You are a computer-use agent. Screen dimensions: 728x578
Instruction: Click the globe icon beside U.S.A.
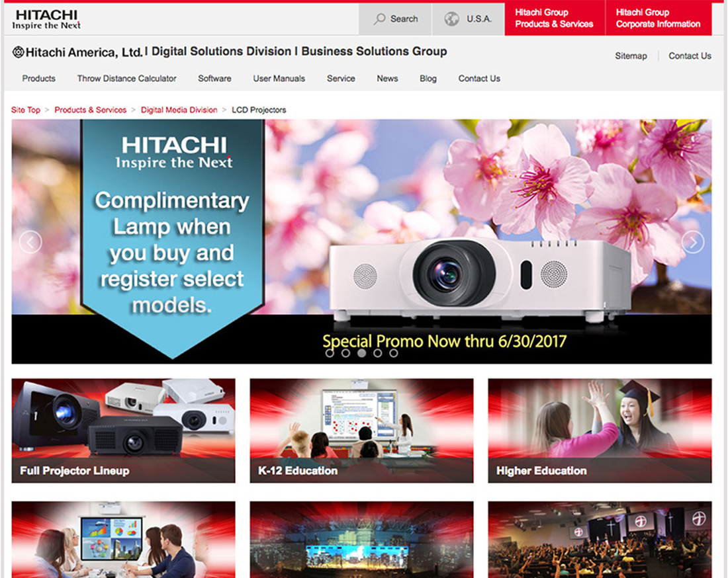click(451, 19)
